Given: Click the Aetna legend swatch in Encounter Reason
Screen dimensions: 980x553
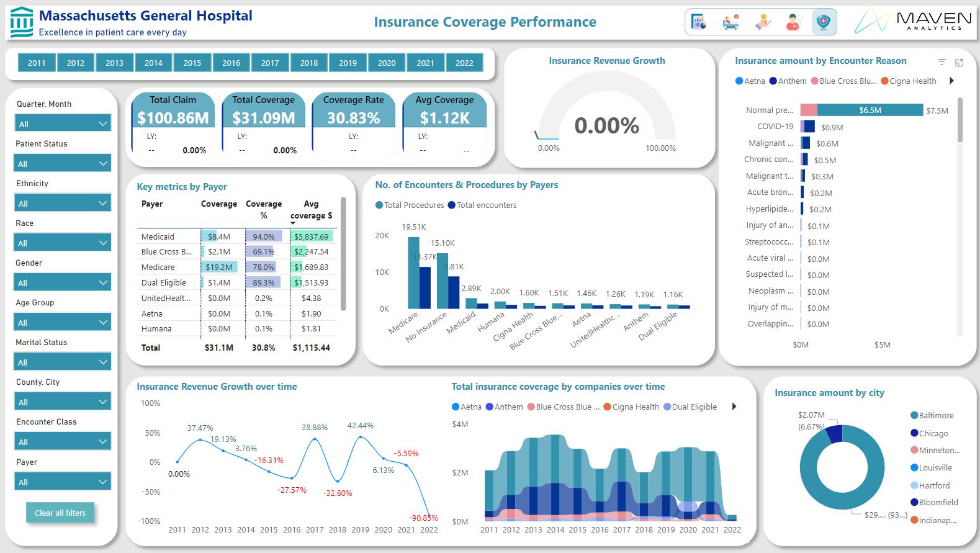Looking at the screenshot, I should point(739,81).
